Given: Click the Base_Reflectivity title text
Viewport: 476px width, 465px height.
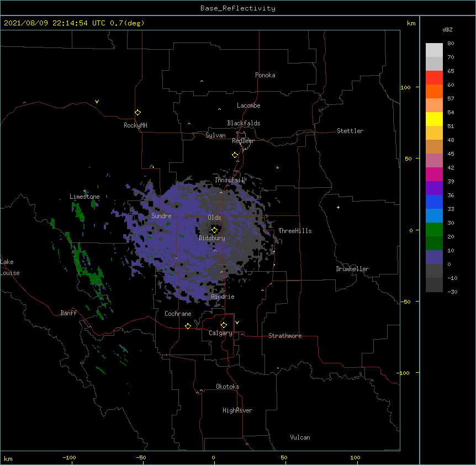Looking at the screenshot, I should [x=237, y=8].
